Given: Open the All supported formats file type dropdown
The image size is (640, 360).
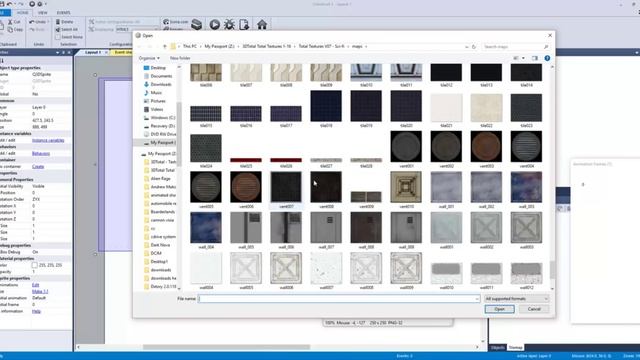Looking at the screenshot, I should point(516,299).
